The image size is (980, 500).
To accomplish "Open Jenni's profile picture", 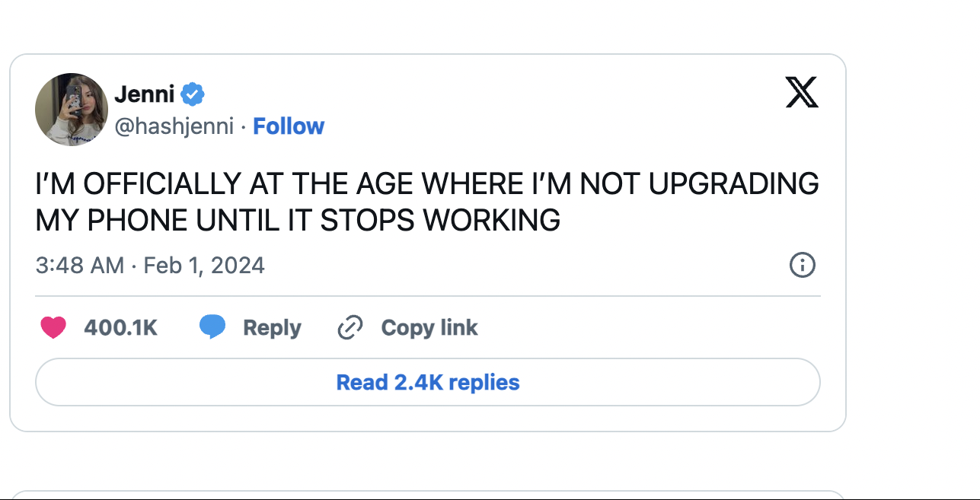I will (72, 110).
